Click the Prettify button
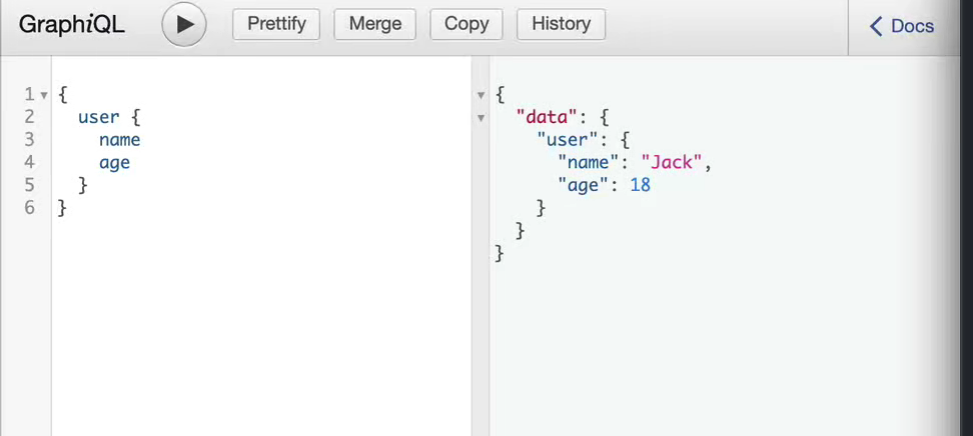 point(276,24)
